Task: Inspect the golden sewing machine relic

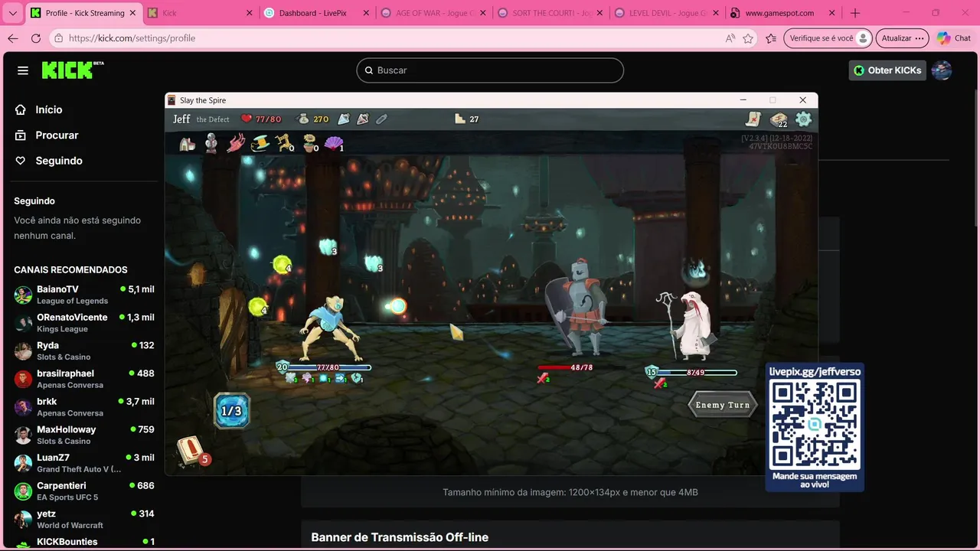Action: (x=285, y=143)
